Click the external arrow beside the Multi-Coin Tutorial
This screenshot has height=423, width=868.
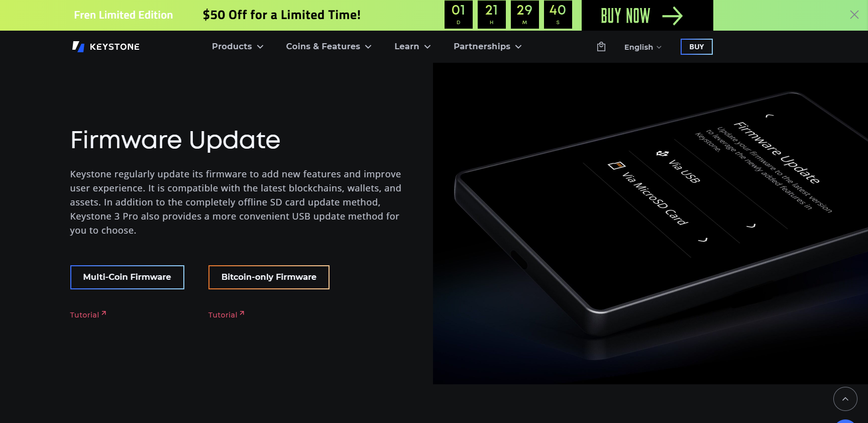point(104,313)
